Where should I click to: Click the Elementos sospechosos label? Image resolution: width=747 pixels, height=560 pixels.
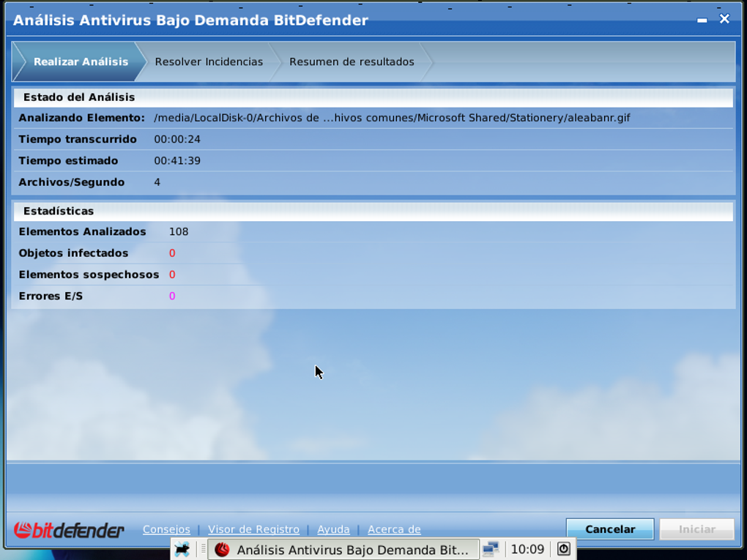[x=89, y=275]
